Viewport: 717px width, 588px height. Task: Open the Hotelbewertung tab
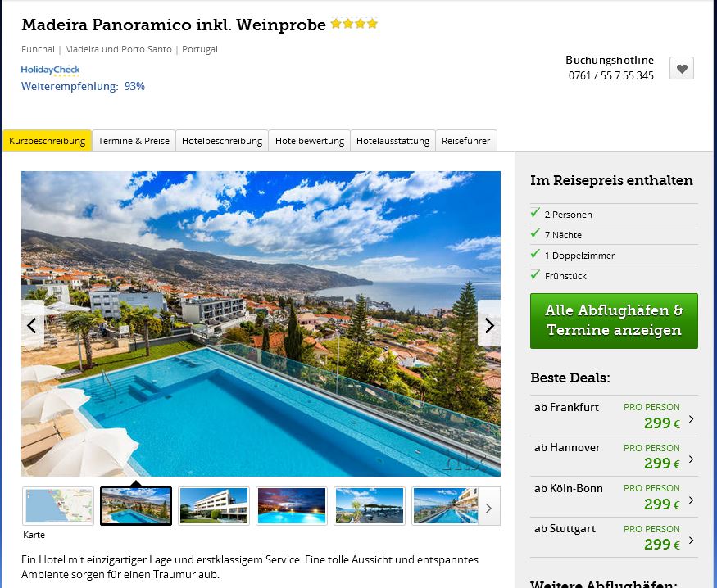click(x=310, y=141)
